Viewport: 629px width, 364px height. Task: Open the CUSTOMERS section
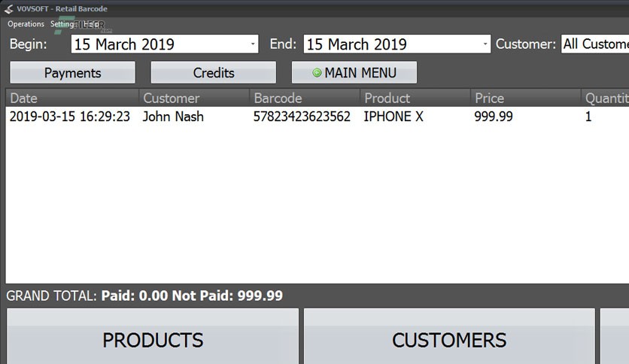pyautogui.click(x=449, y=337)
